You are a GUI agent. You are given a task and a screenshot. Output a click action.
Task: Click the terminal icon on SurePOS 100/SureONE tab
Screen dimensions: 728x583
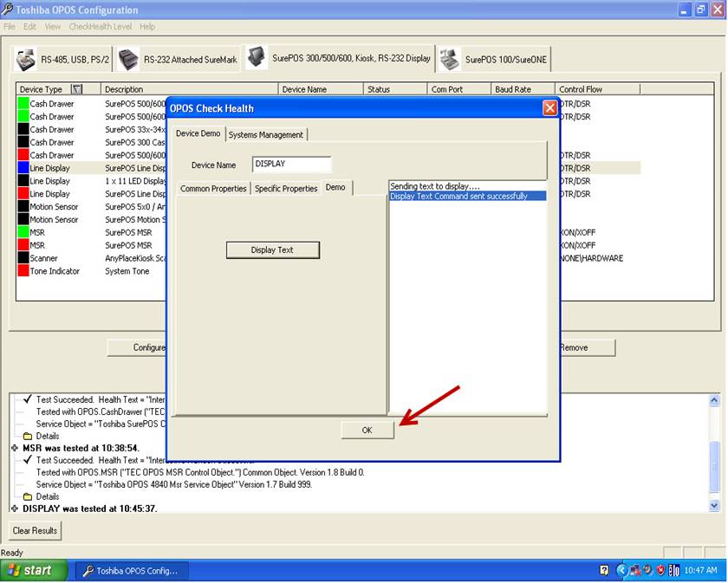point(450,60)
